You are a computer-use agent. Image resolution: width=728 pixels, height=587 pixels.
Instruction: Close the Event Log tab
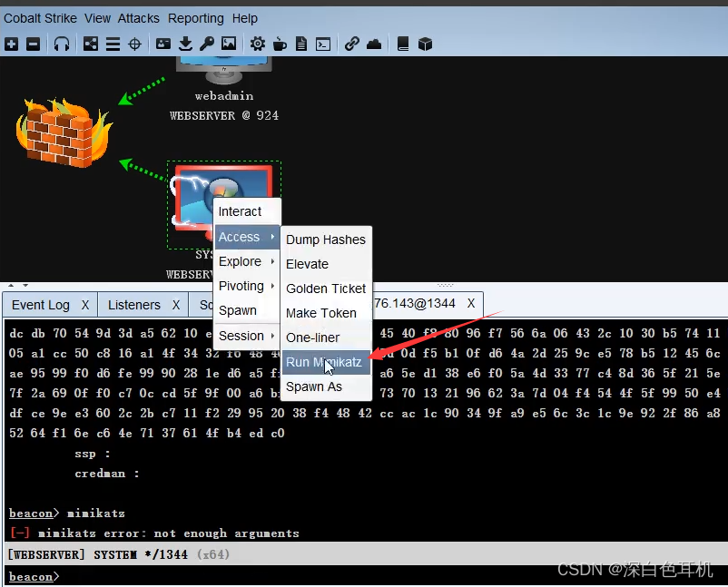click(85, 306)
